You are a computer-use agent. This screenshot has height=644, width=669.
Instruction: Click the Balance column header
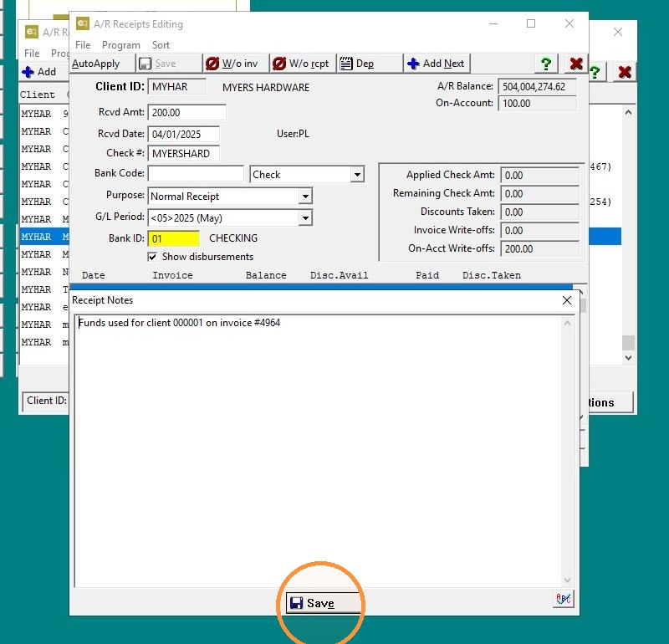pos(266,275)
